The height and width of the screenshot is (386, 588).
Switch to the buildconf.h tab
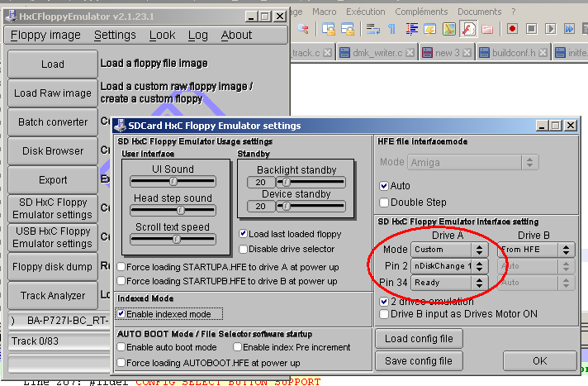tap(514, 53)
